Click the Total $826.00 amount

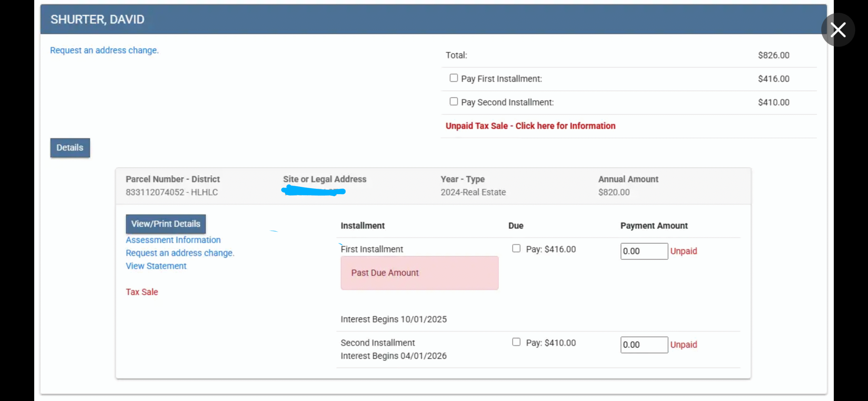[x=773, y=55]
